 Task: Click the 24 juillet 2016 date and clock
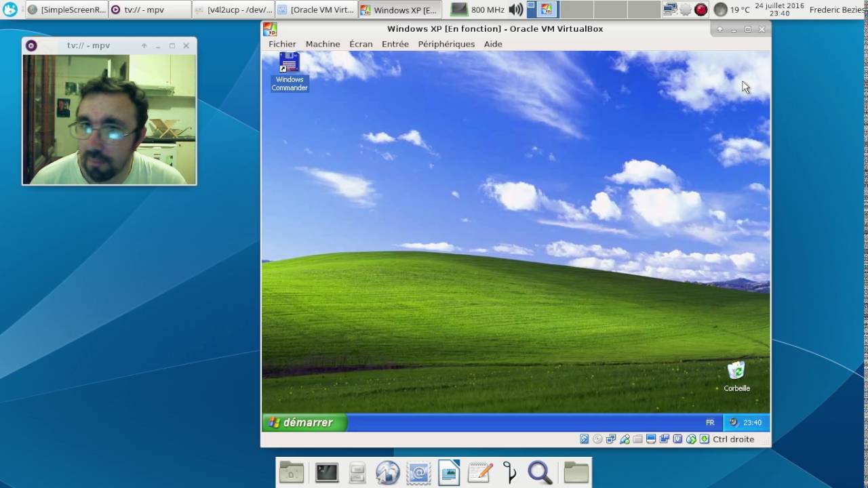(780, 9)
